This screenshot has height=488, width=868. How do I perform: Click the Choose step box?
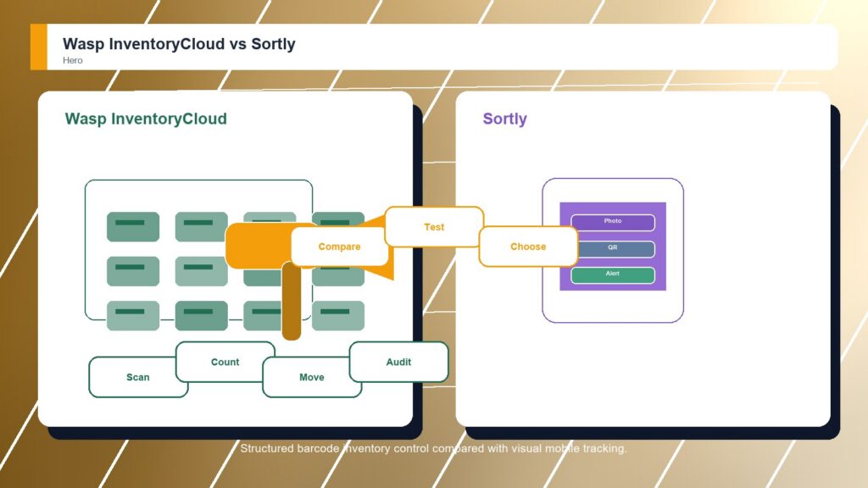(528, 247)
